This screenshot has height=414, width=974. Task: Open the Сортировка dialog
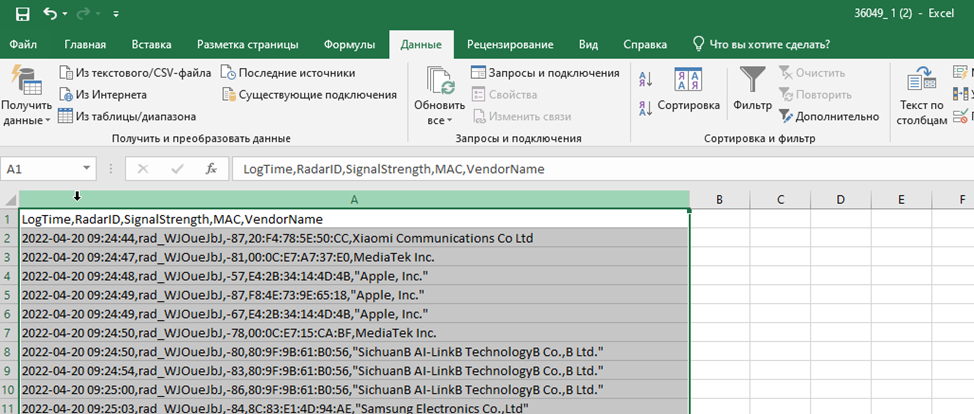click(689, 91)
